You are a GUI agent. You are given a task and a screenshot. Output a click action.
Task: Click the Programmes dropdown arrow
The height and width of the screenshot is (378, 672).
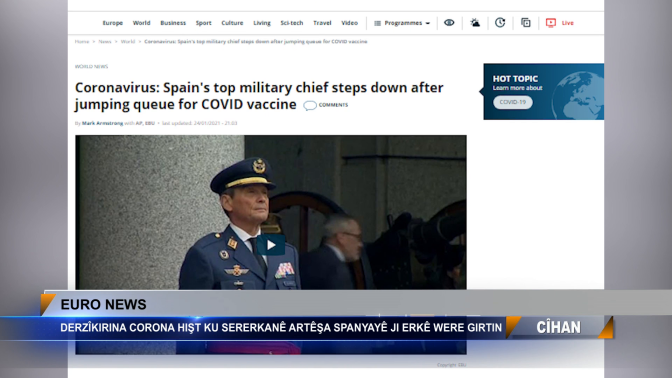click(x=428, y=23)
